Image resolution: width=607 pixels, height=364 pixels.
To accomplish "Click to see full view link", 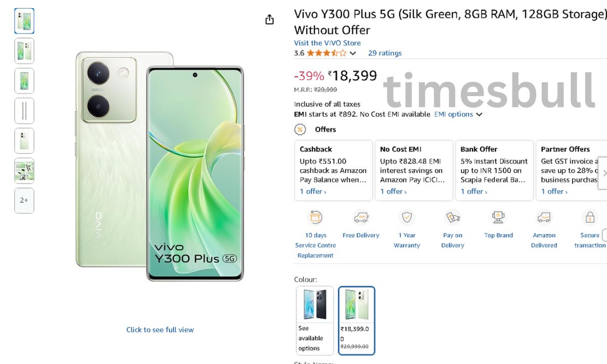I will [160, 330].
